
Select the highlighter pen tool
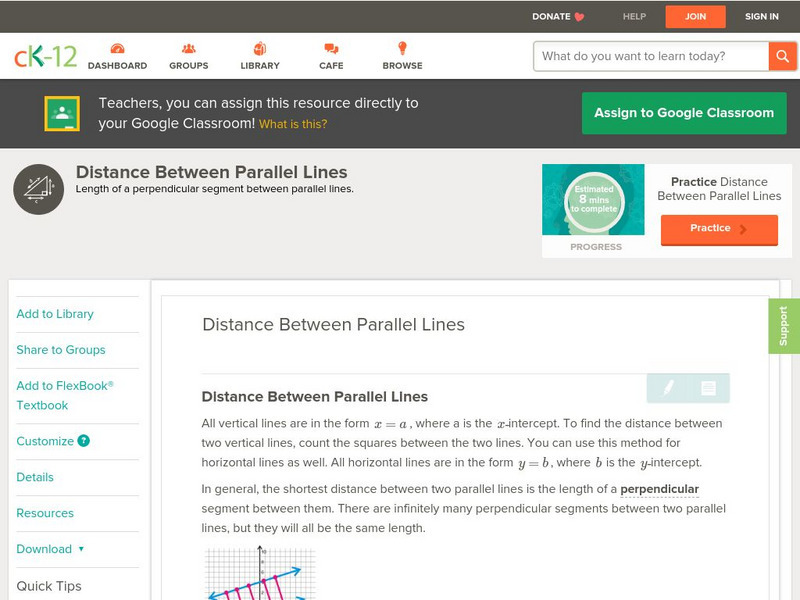[x=668, y=388]
